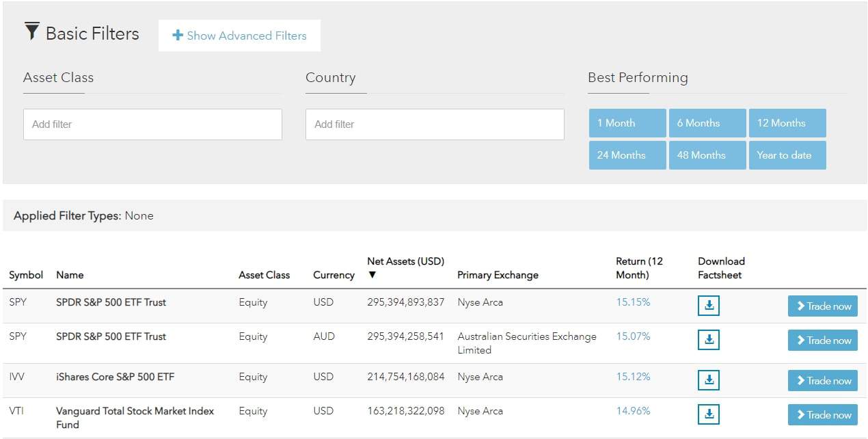Sort by Return (12 Month) header
Viewport: 868px width, 439px height.
639,268
